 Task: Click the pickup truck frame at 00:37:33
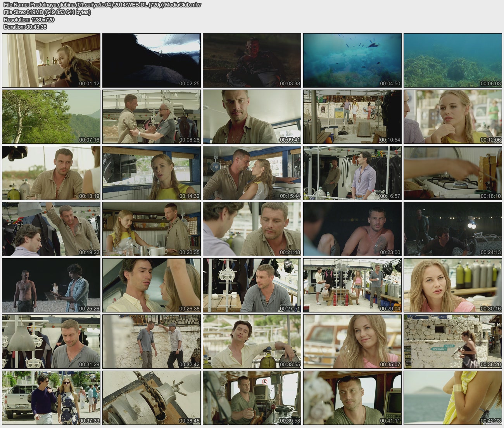tap(51, 398)
